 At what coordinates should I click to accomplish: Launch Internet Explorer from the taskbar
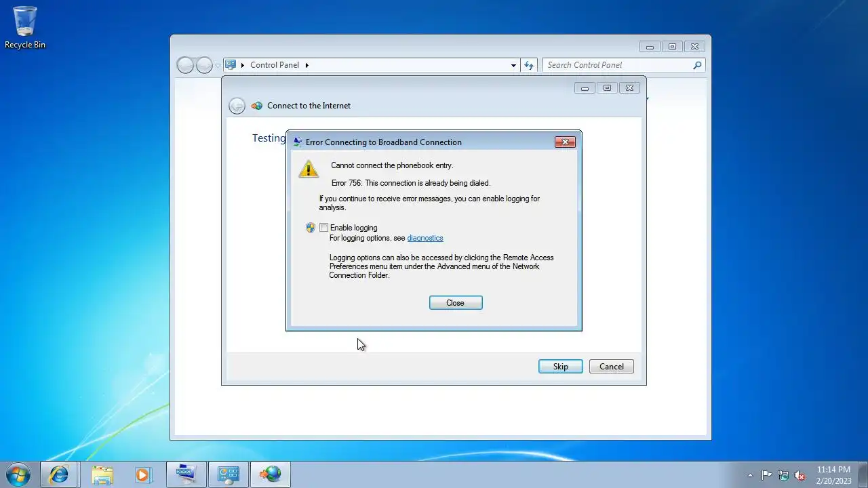point(59,474)
